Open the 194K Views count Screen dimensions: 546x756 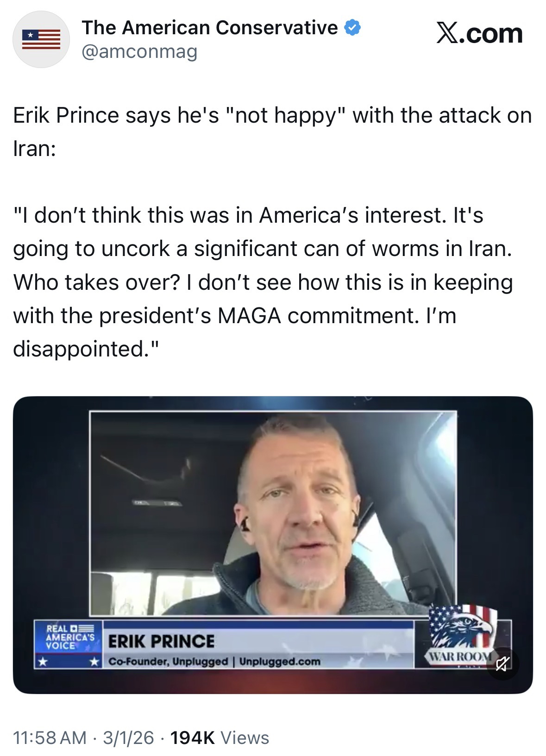(220, 737)
